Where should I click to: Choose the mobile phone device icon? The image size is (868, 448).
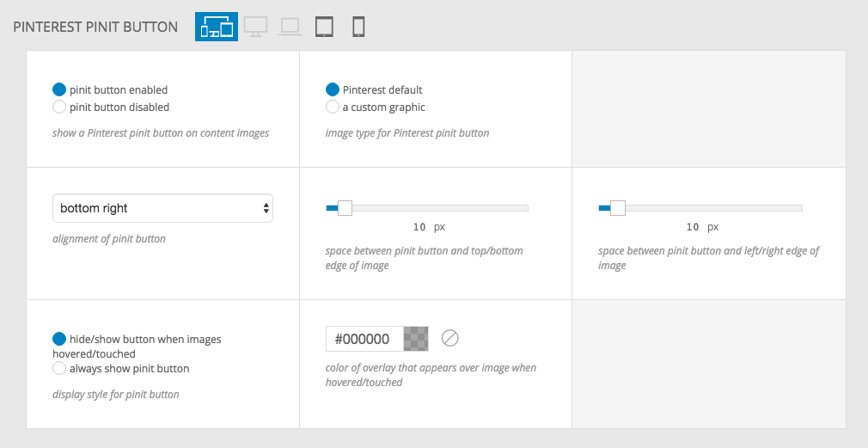[x=358, y=27]
